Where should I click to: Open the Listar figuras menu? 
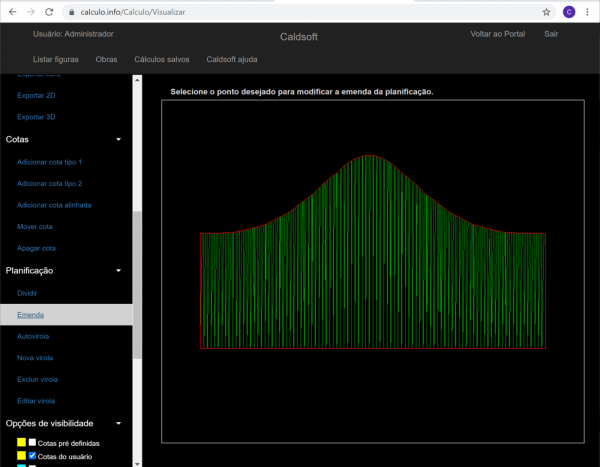(56, 59)
